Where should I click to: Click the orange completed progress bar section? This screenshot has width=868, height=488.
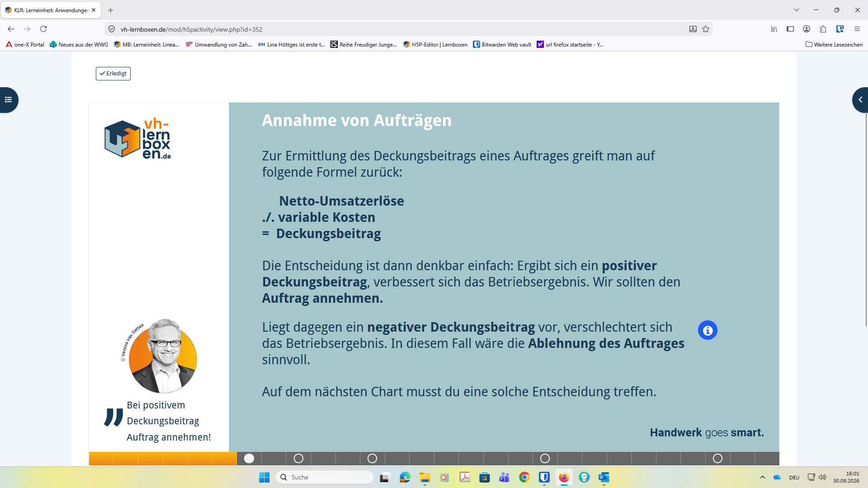(163, 459)
